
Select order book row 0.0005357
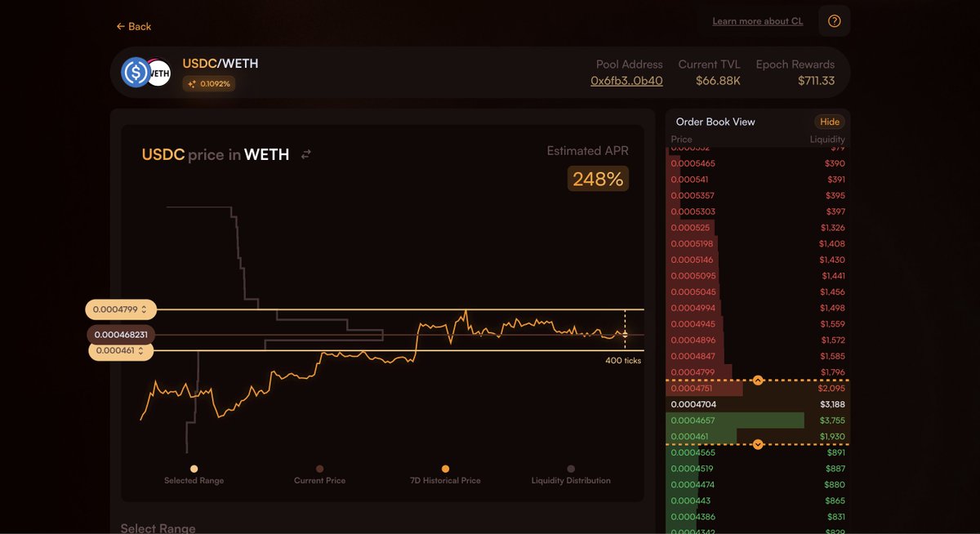(758, 195)
